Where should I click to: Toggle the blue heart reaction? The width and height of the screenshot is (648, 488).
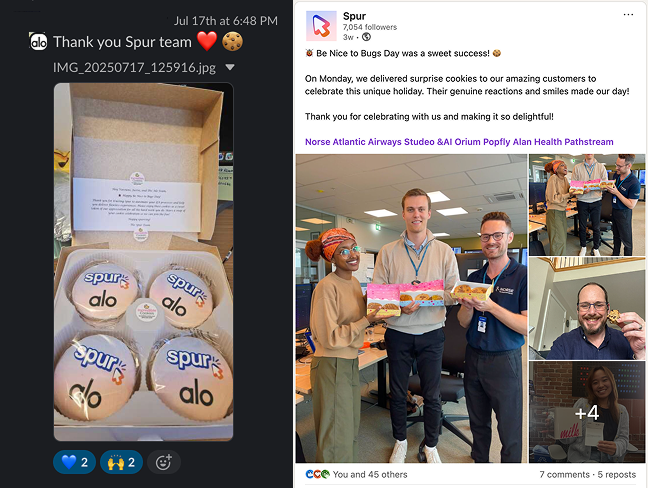74,462
